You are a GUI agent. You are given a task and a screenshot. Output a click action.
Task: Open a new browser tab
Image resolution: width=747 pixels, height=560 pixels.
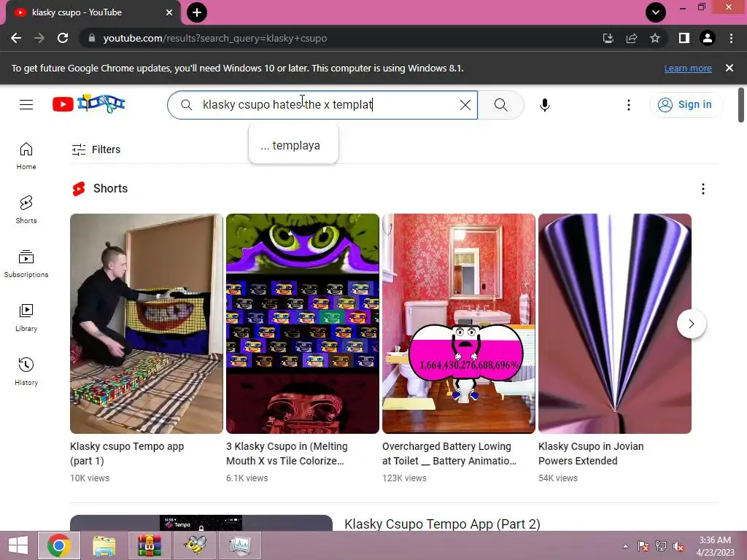[x=197, y=12]
